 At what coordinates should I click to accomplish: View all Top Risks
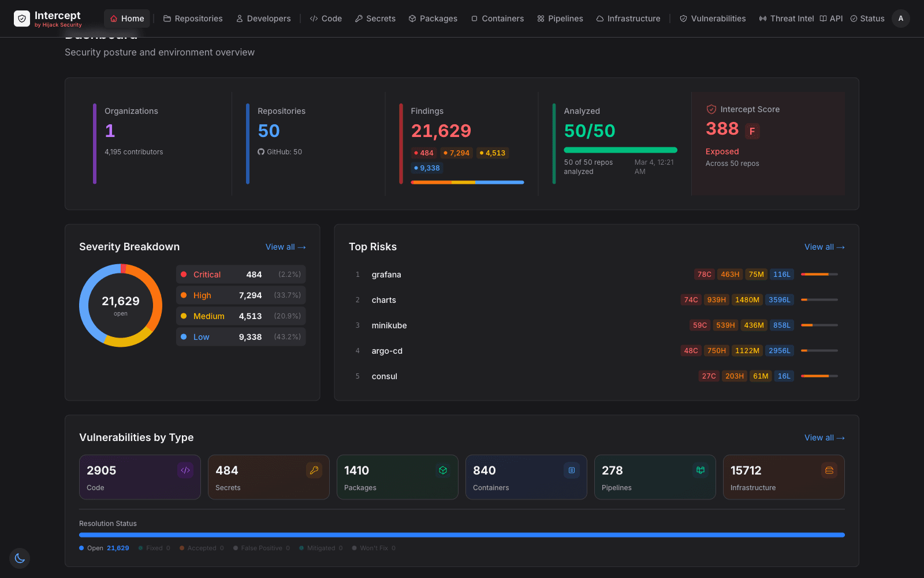point(824,247)
